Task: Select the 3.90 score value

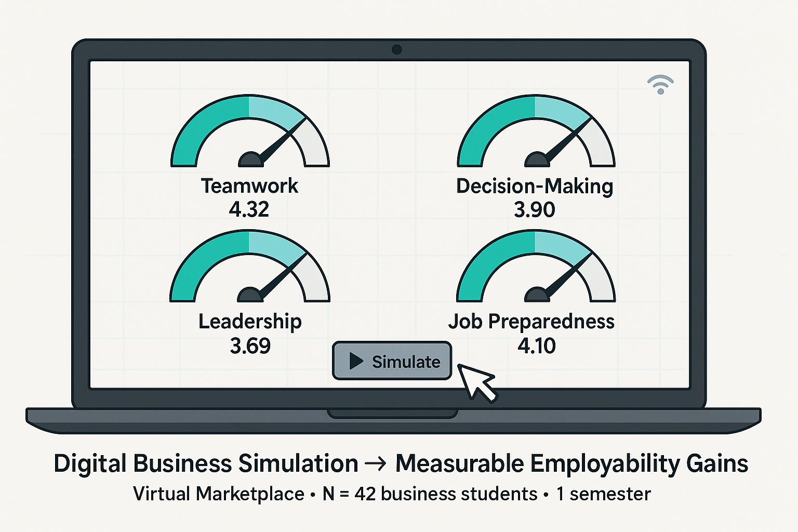Action: pos(535,210)
